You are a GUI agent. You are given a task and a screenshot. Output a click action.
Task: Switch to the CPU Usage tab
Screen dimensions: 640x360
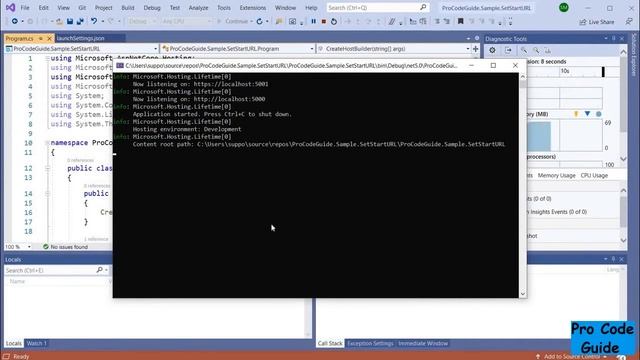(x=594, y=175)
